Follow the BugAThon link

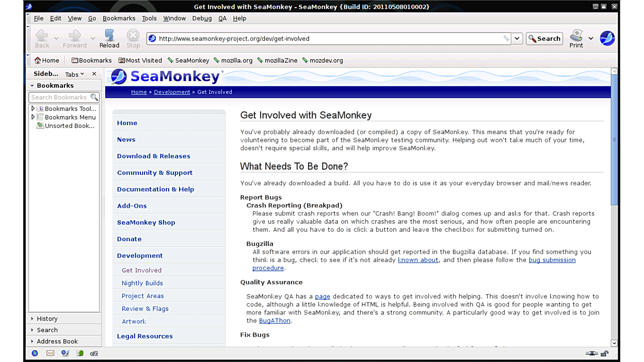click(x=275, y=321)
